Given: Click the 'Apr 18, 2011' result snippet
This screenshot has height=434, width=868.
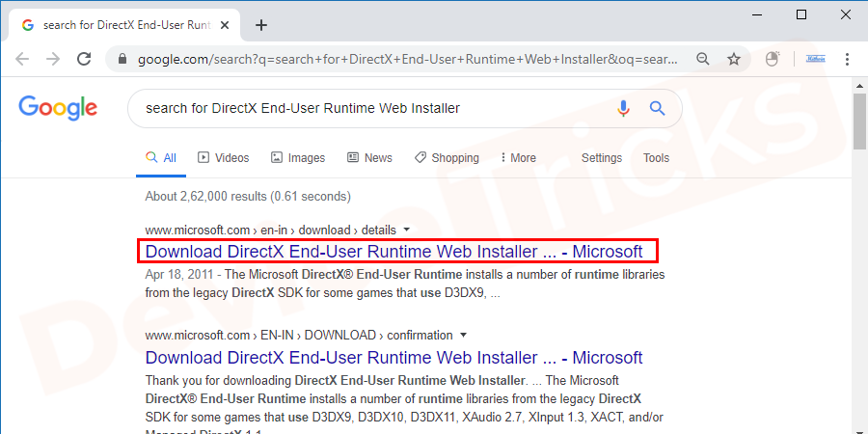Looking at the screenshot, I should point(405,284).
